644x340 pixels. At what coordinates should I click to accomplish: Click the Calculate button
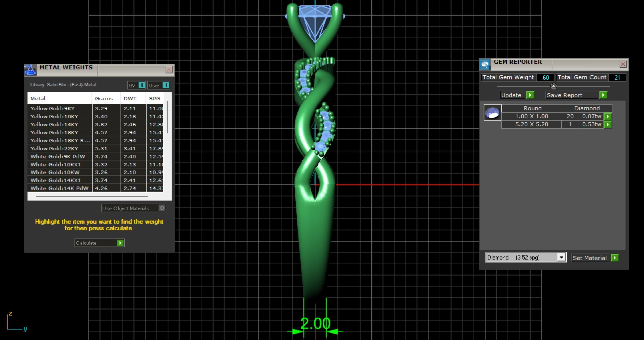(99, 243)
